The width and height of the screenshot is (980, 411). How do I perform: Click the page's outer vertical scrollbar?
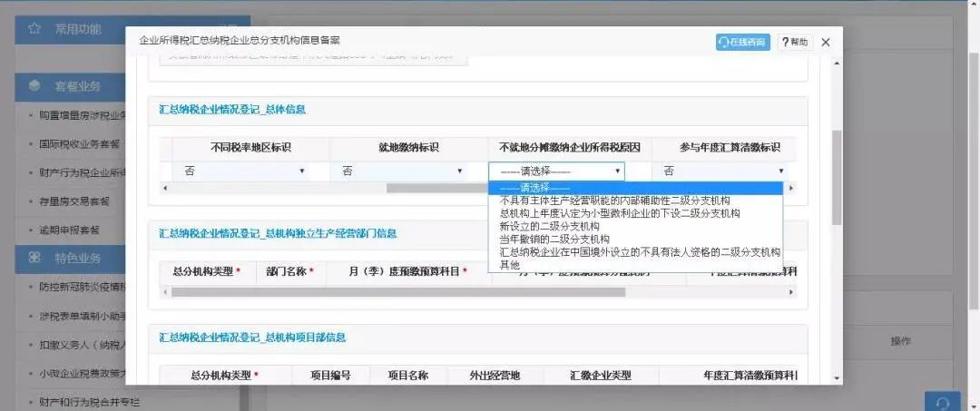[x=974, y=181]
